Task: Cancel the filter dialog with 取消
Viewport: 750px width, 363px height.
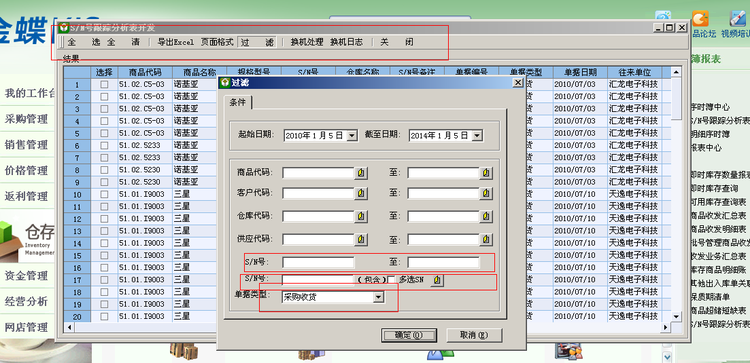Action: tap(474, 335)
